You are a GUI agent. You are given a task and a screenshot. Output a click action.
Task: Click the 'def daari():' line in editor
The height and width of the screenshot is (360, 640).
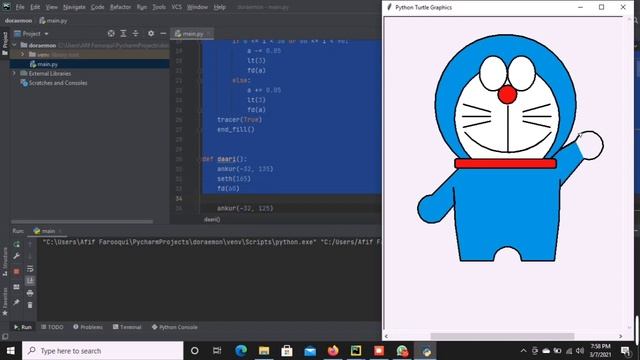(225, 159)
